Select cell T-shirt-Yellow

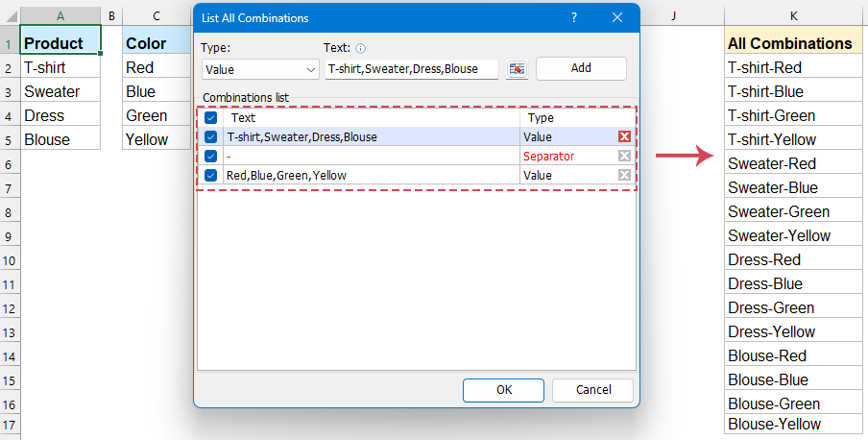(793, 139)
